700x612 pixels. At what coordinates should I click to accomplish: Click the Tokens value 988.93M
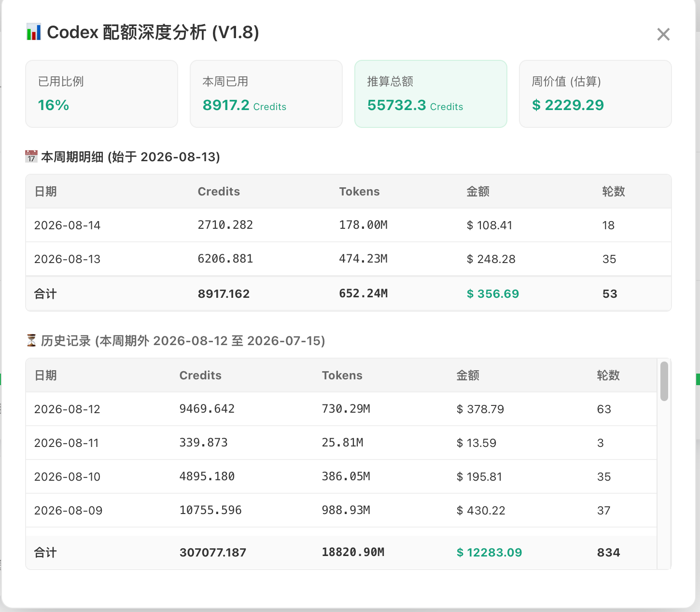click(346, 510)
